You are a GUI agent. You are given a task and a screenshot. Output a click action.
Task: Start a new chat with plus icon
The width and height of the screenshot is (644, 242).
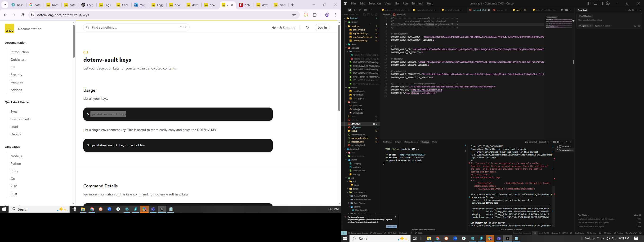tap(626, 10)
